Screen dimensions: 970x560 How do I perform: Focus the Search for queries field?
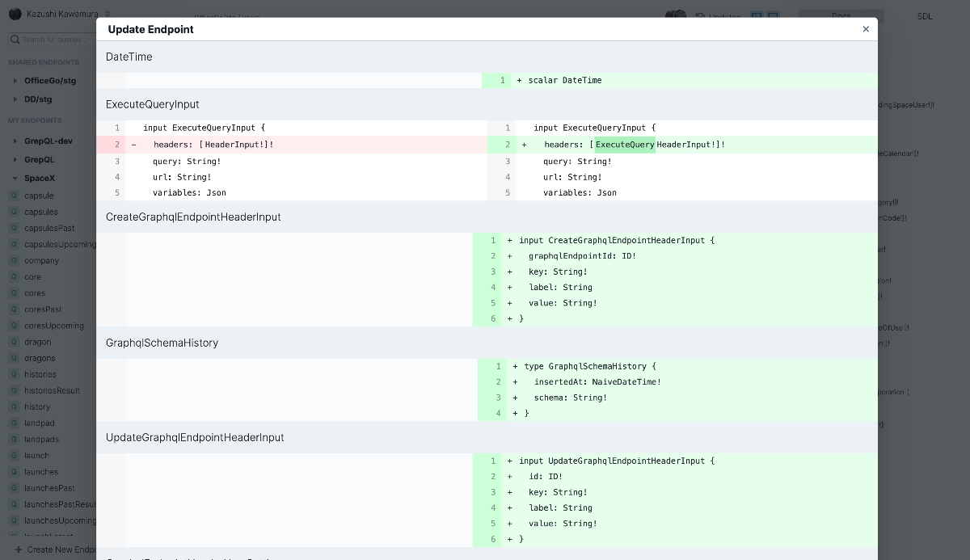click(x=55, y=39)
